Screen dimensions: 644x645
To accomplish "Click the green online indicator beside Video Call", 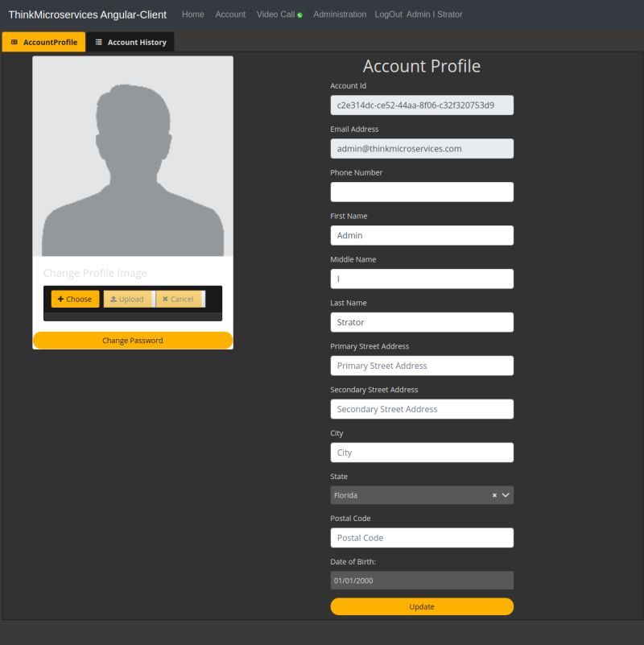I will pos(297,12).
